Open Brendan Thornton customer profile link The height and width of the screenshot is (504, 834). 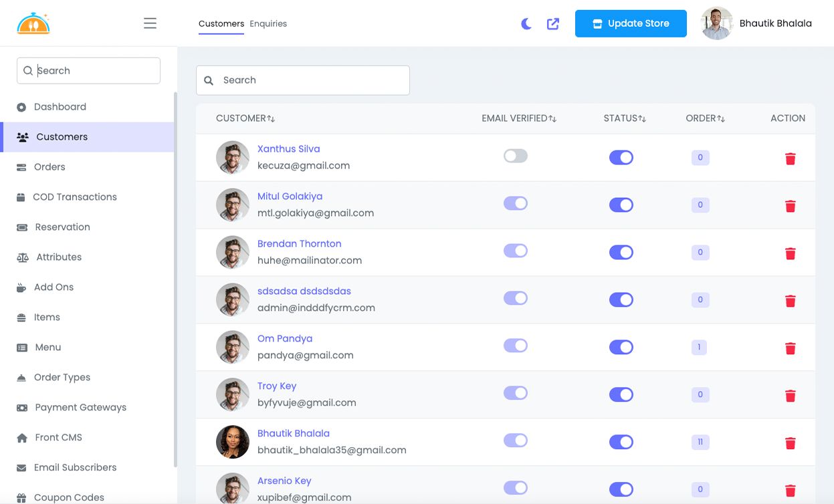click(299, 243)
